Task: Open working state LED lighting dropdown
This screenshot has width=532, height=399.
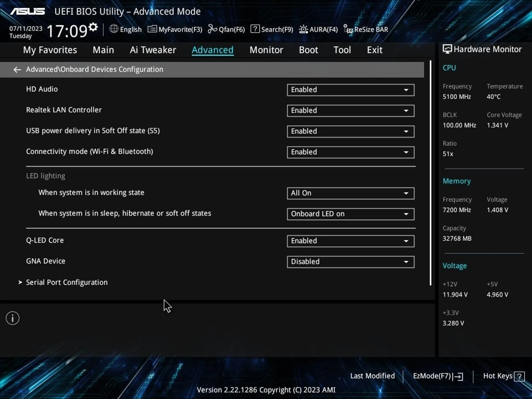Action: coord(351,193)
